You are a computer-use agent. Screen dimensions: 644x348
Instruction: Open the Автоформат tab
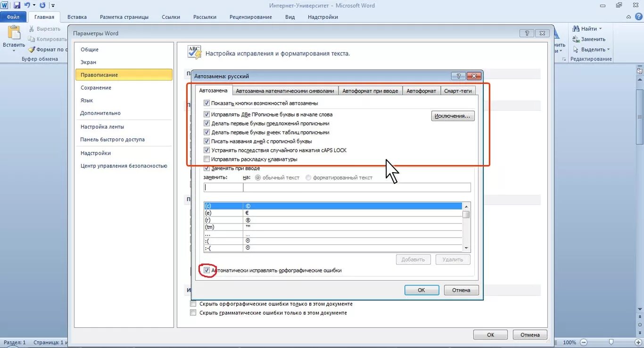click(421, 91)
